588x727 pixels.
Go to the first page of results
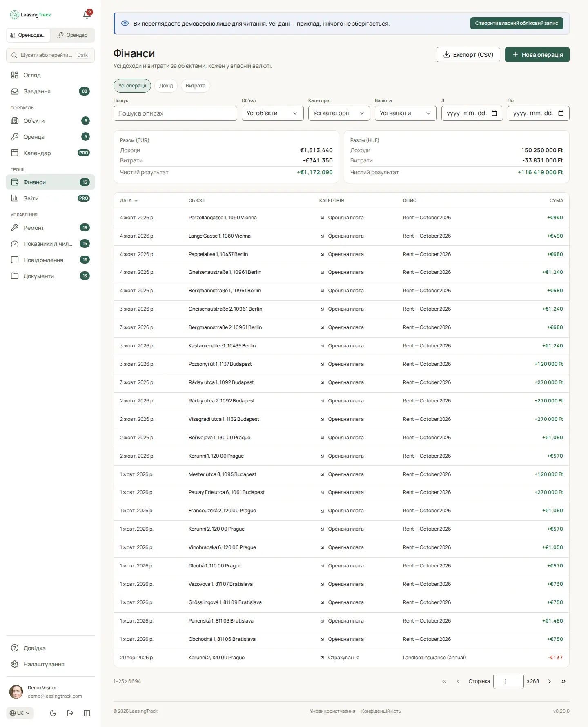(444, 681)
